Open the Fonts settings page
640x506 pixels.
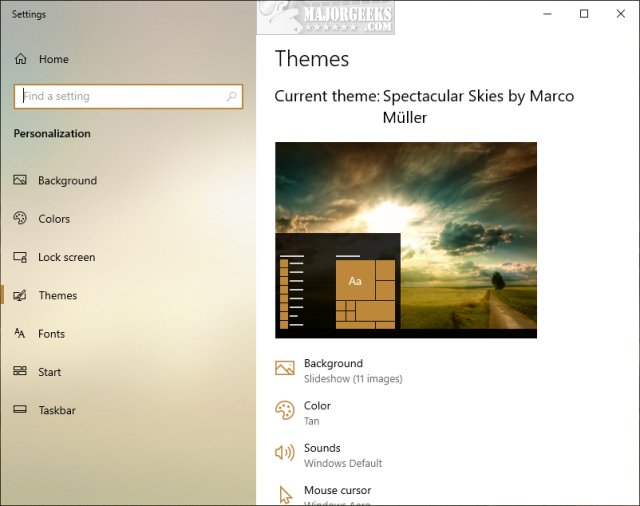point(51,334)
